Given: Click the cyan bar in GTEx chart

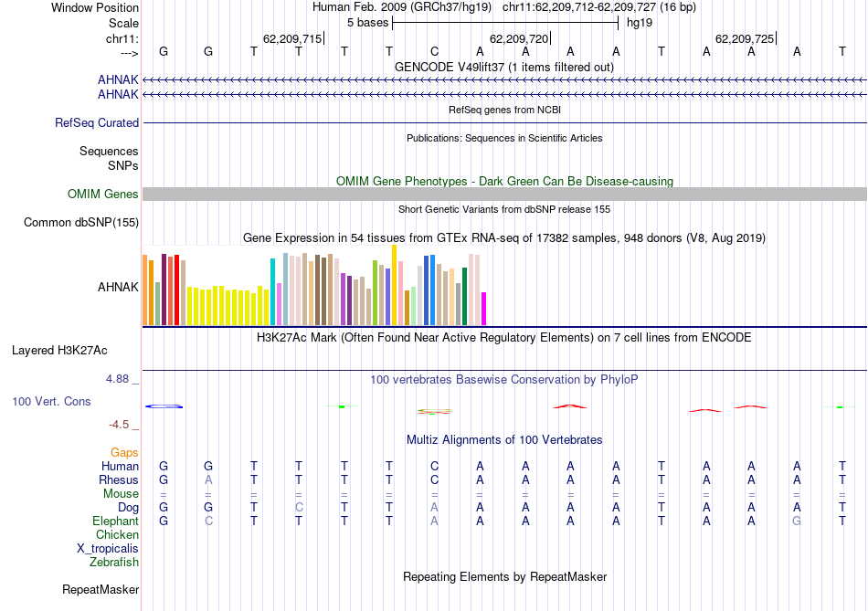Looking at the screenshot, I should point(272,291).
